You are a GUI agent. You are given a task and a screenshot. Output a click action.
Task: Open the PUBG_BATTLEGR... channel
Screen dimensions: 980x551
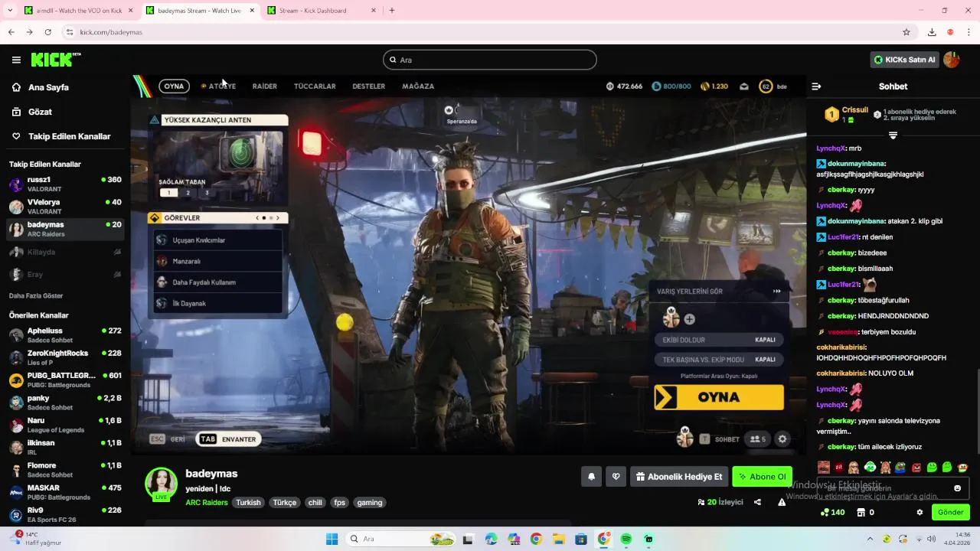click(x=65, y=380)
